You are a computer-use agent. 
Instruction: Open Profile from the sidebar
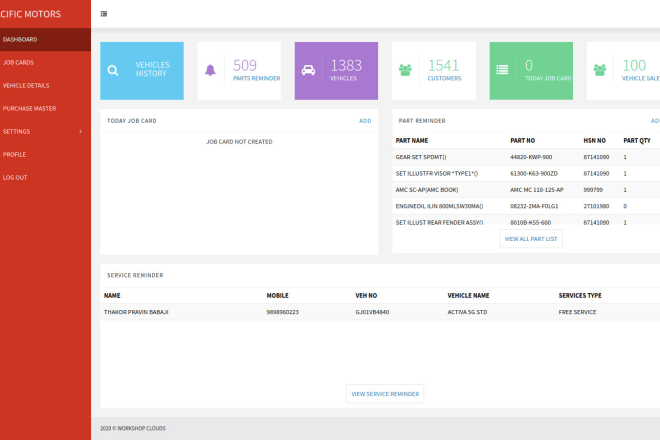tap(45, 155)
